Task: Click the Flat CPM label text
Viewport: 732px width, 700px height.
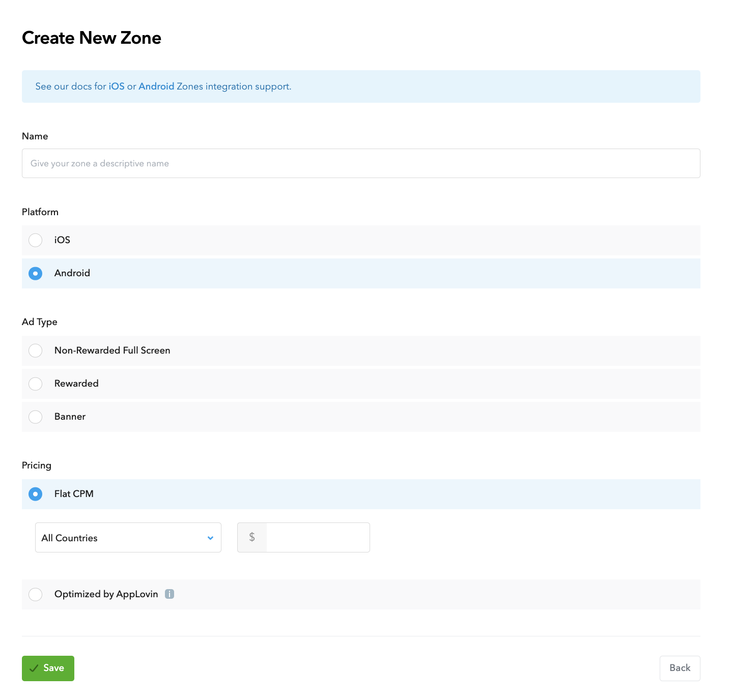Action: [74, 494]
